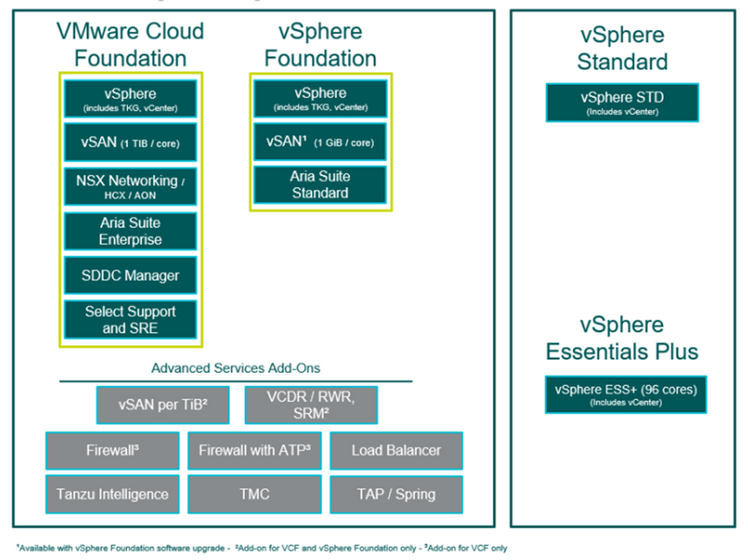This screenshot has height=560, width=748.
Task: Click the SDDC Manager box
Action: point(129,275)
